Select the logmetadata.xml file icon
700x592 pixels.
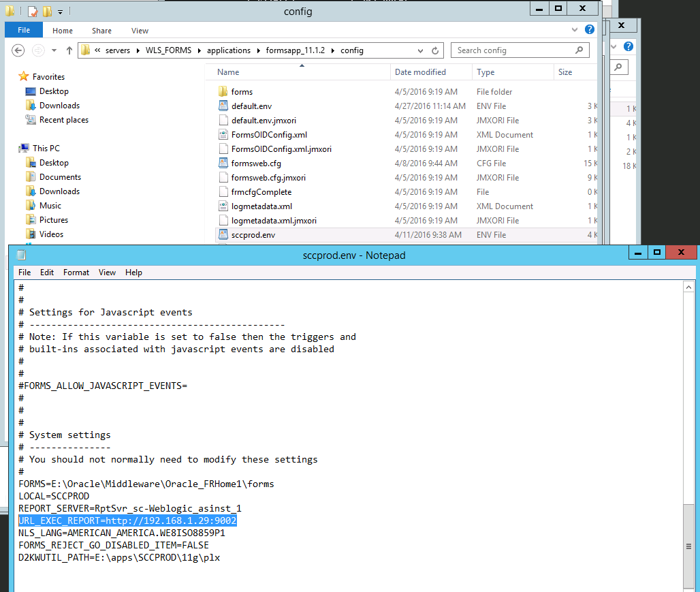[x=223, y=206]
